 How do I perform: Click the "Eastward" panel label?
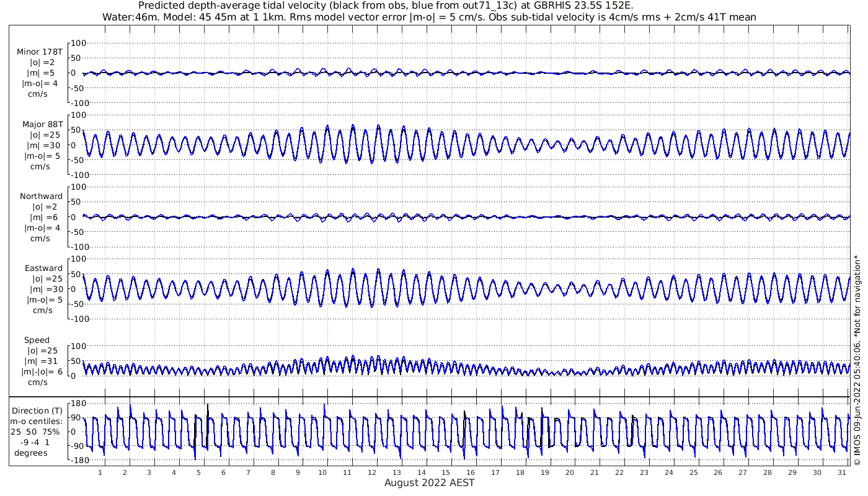point(44,268)
